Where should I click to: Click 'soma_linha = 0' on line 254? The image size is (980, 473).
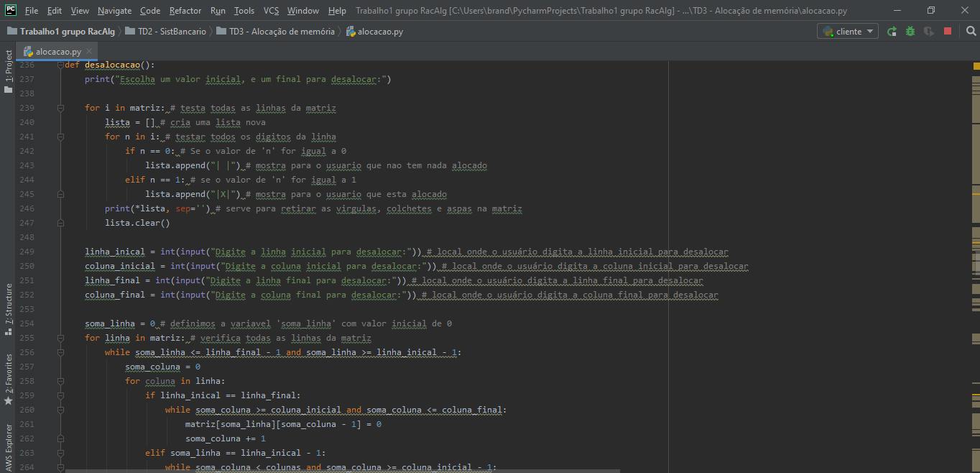point(120,323)
